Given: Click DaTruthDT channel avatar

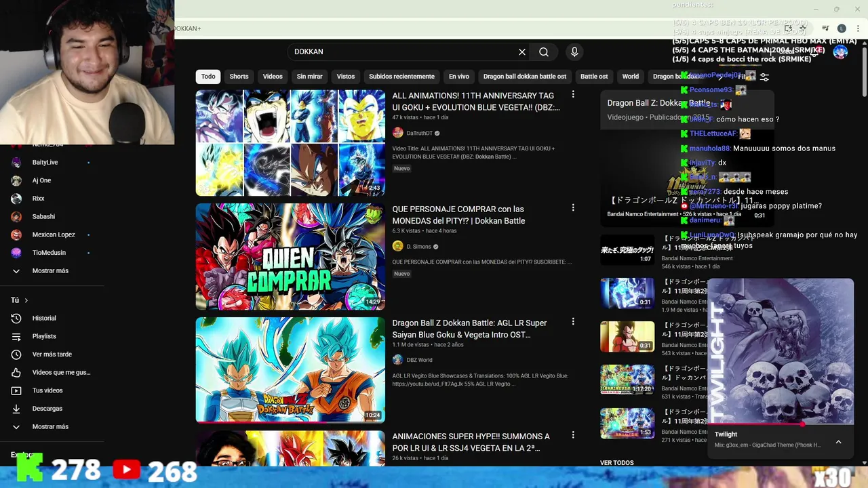Looking at the screenshot, I should (x=397, y=133).
